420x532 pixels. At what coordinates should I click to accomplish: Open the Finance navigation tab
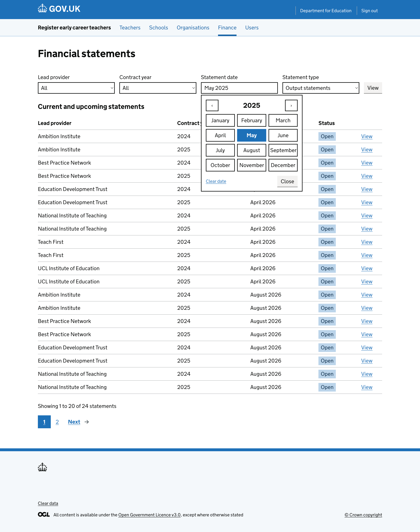pyautogui.click(x=227, y=28)
